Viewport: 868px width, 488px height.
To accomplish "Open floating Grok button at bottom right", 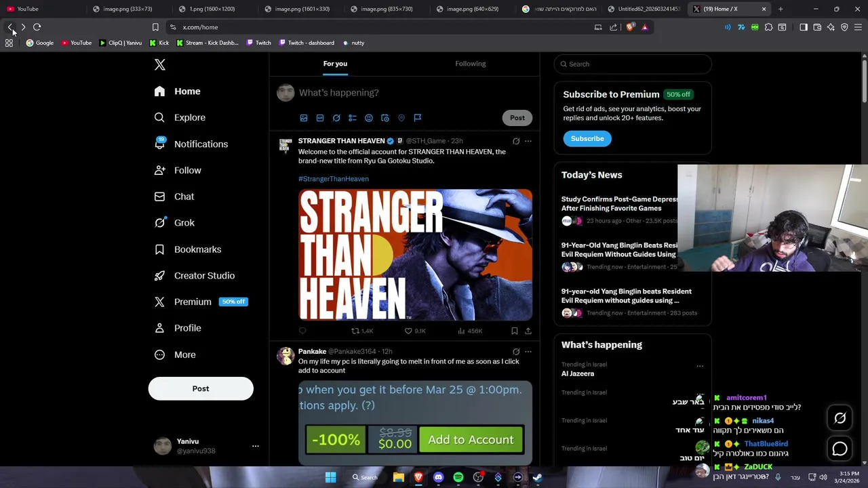I will click(x=840, y=418).
